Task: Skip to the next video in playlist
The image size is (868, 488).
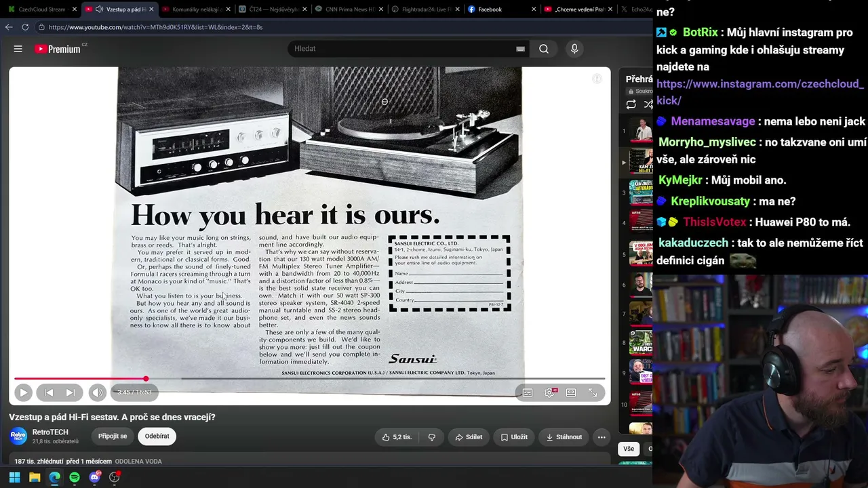Action: coord(71,392)
